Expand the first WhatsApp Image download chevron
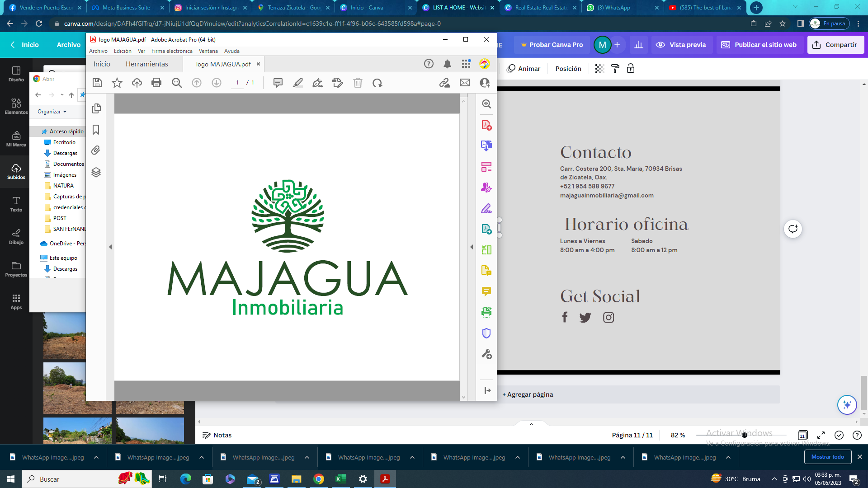This screenshot has height=488, width=868. (x=96, y=457)
